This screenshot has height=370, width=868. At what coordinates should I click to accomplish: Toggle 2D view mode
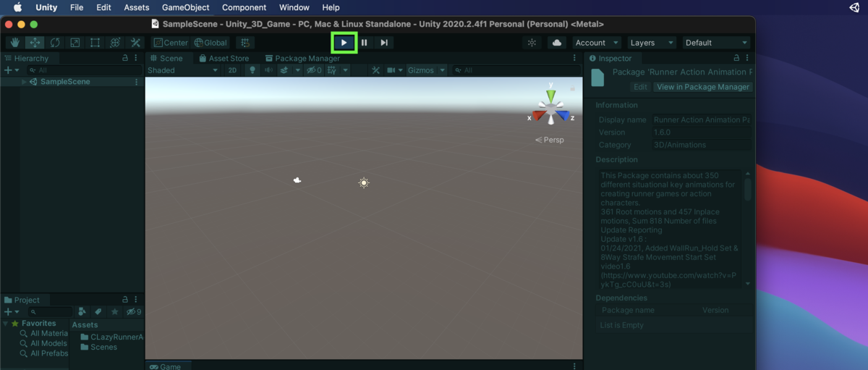point(232,70)
